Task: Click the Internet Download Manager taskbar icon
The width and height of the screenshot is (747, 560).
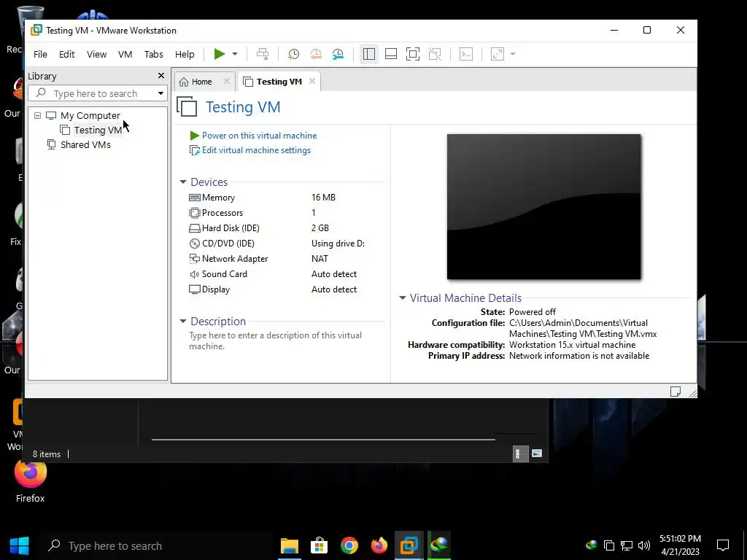Action: [438, 545]
